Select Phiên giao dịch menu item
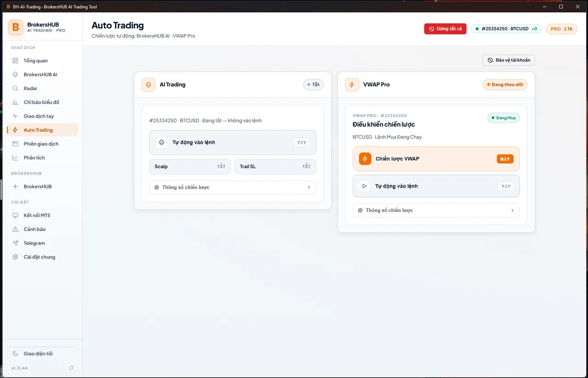Viewport: 588px width, 378px height. [42, 144]
